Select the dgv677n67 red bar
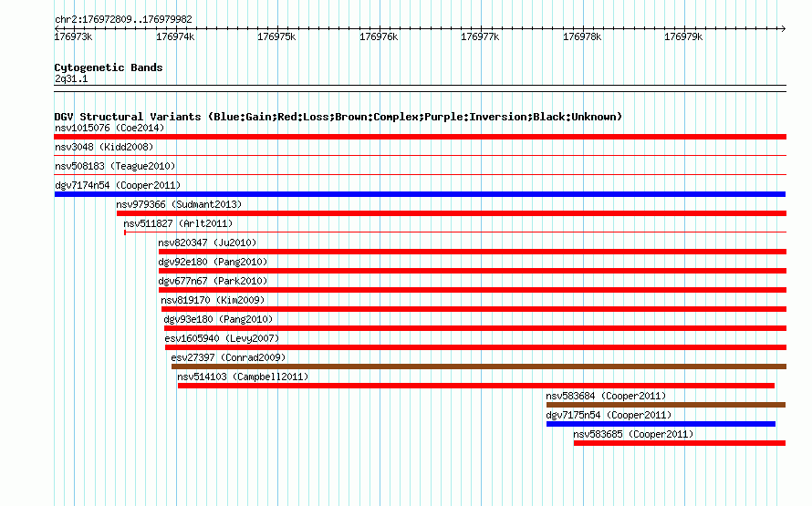The width and height of the screenshot is (812, 506). tap(473, 290)
